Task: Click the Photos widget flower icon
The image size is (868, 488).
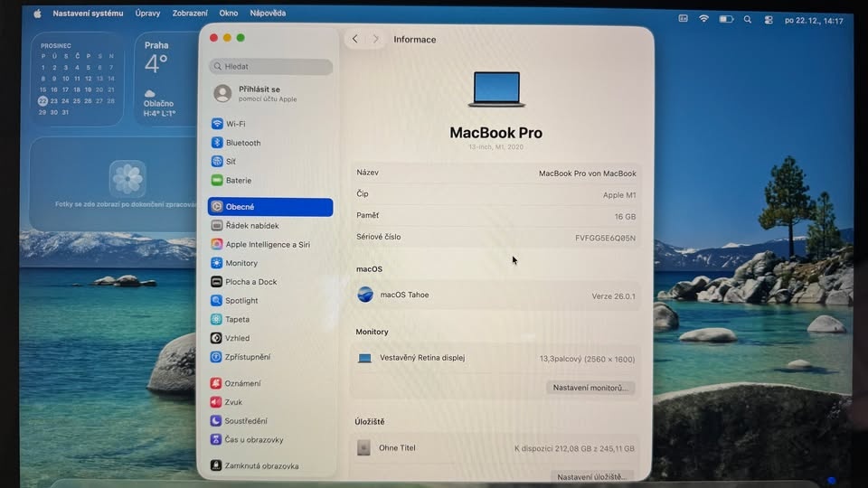Action: point(127,178)
